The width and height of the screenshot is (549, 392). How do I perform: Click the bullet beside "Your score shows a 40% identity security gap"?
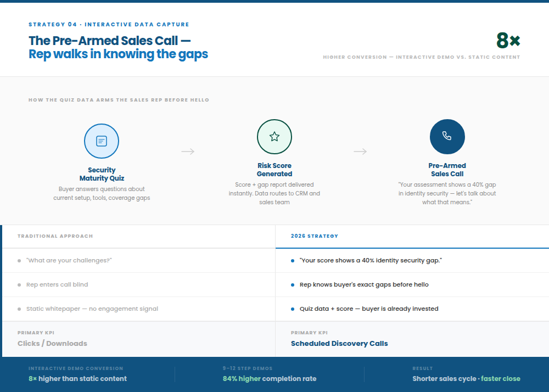[x=293, y=260]
